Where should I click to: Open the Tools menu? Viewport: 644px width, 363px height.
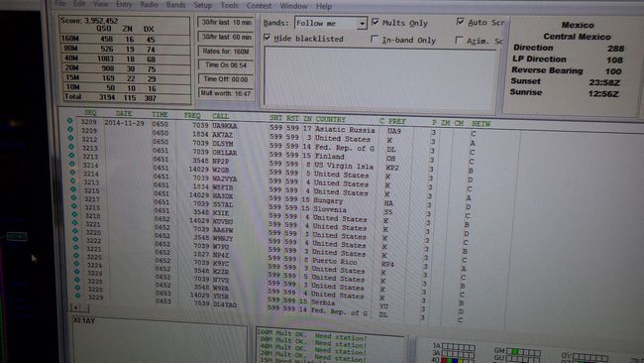tap(229, 5)
